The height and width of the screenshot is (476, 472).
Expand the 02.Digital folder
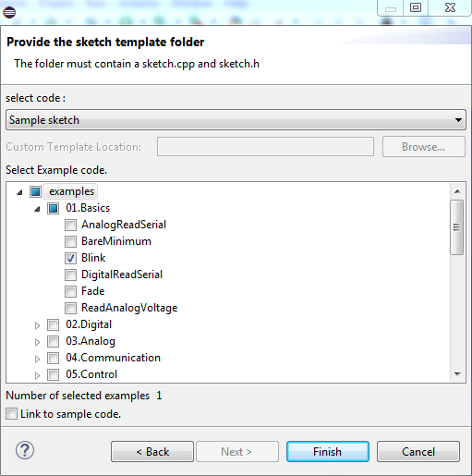pyautogui.click(x=37, y=325)
